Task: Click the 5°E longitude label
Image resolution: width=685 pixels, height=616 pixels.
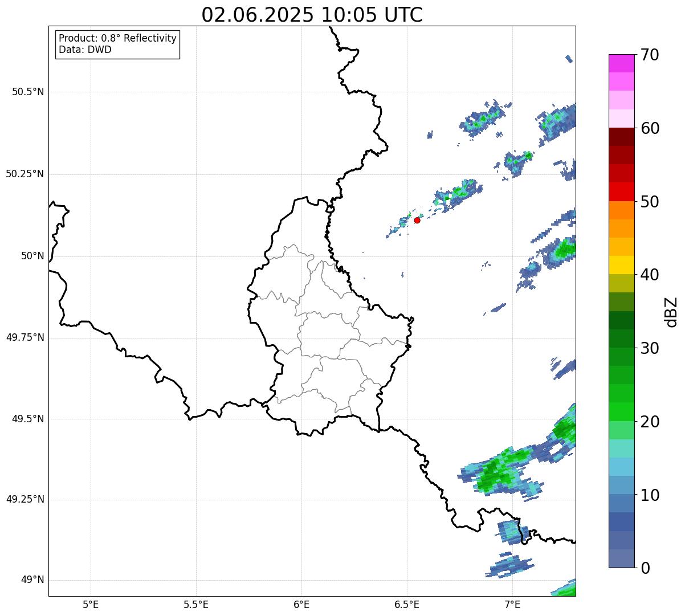Action: pos(91,604)
